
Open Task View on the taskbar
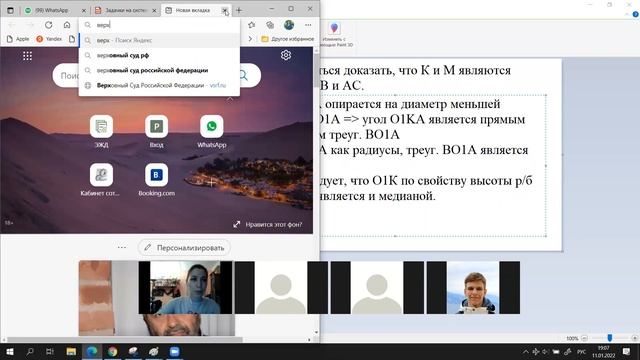(x=50, y=351)
